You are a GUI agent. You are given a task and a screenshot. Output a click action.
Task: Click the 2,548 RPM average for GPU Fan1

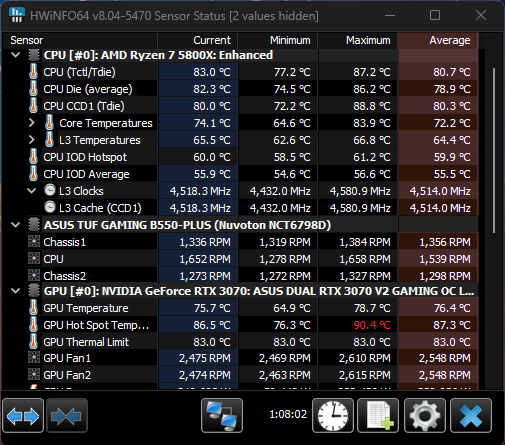(445, 358)
